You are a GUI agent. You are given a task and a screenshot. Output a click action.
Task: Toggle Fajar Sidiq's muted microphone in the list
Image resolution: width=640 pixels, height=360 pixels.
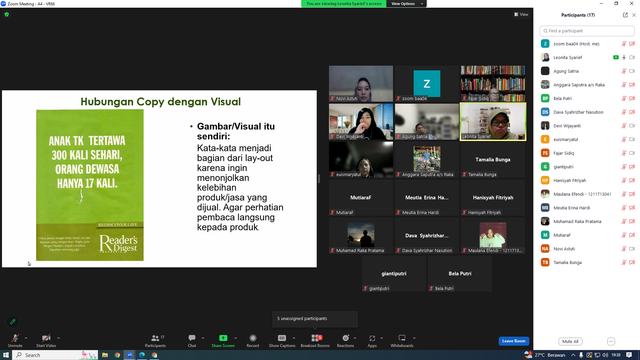624,153
